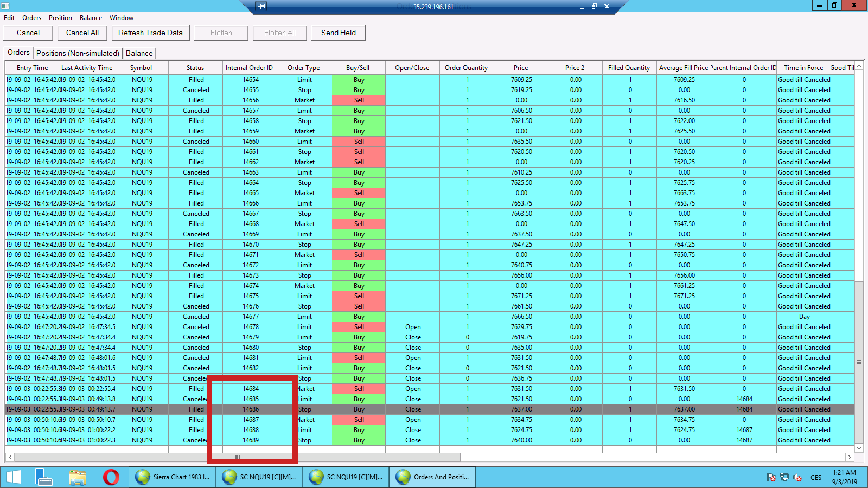
Task: Switch to Orders And Positions taskbar window
Action: (x=433, y=477)
